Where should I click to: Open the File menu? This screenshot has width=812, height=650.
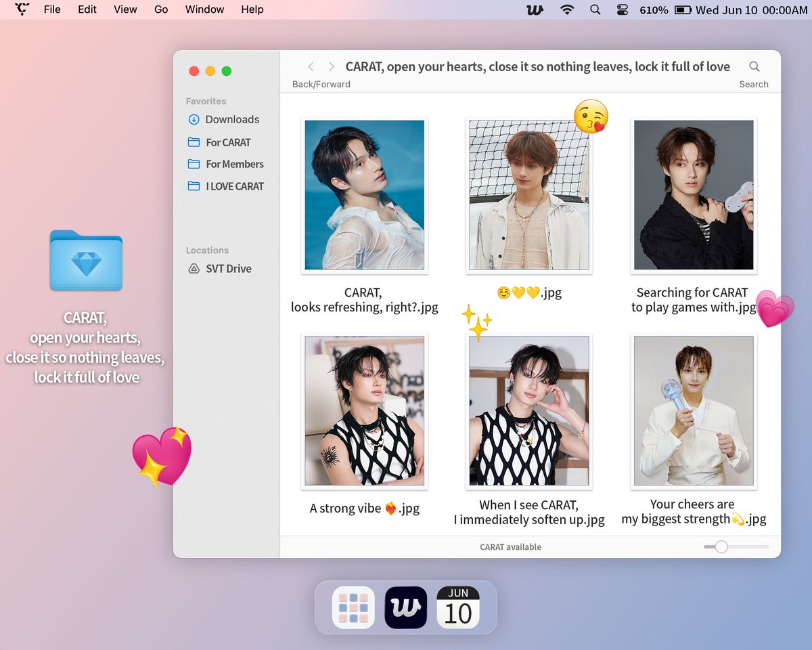(x=52, y=9)
